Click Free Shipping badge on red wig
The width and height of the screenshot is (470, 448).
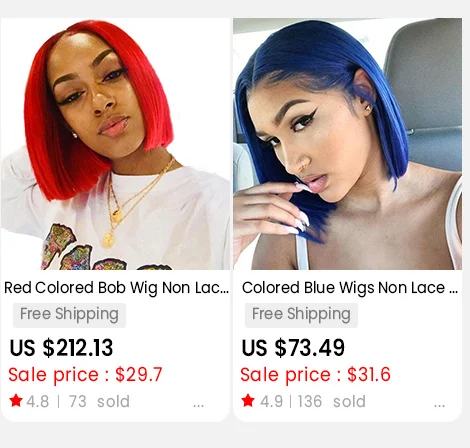[x=69, y=315]
